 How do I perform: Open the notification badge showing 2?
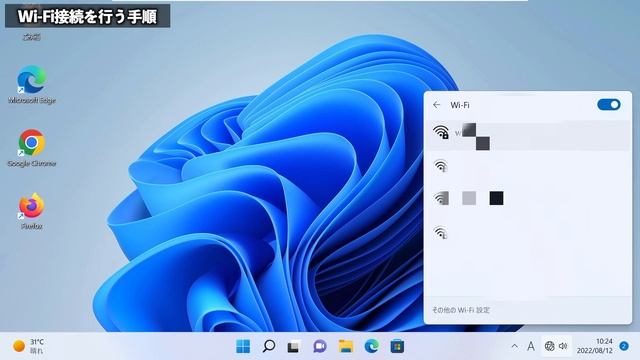click(x=624, y=346)
